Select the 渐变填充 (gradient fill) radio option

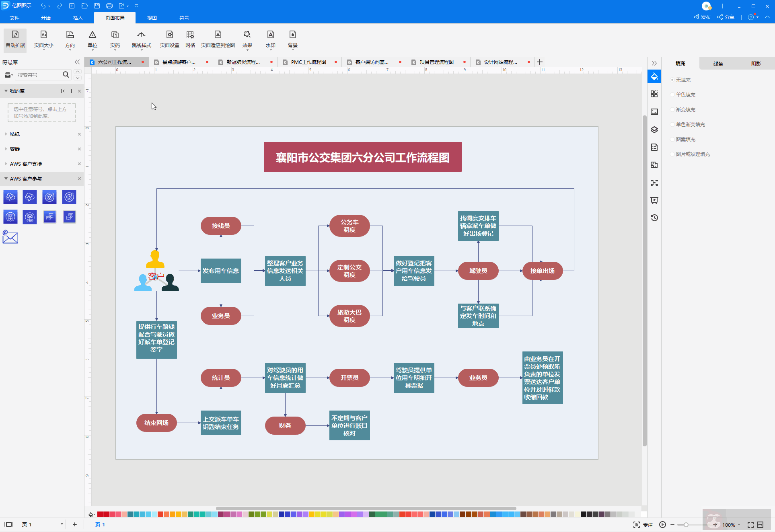tap(672, 110)
